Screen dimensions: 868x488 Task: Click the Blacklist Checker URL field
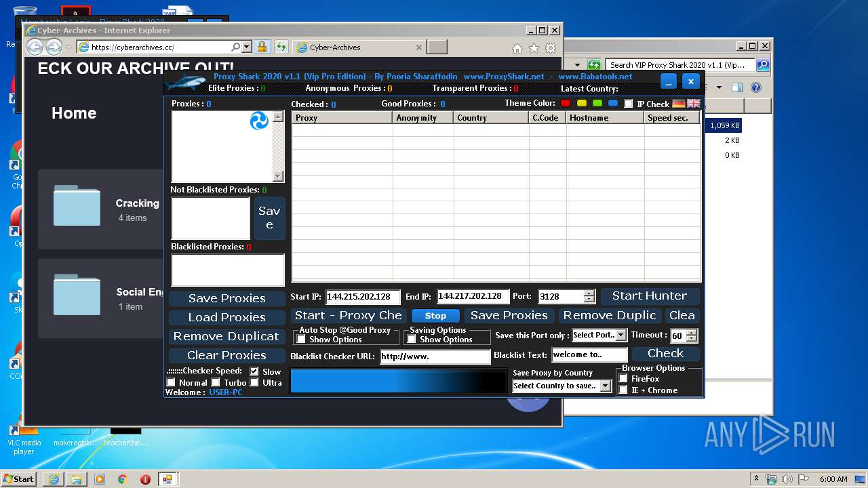point(435,357)
